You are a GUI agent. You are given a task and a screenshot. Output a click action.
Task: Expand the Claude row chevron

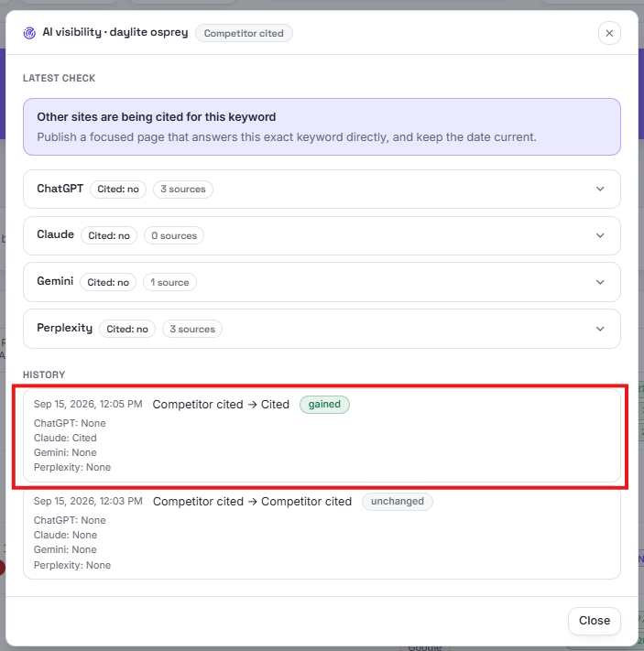pyautogui.click(x=600, y=235)
